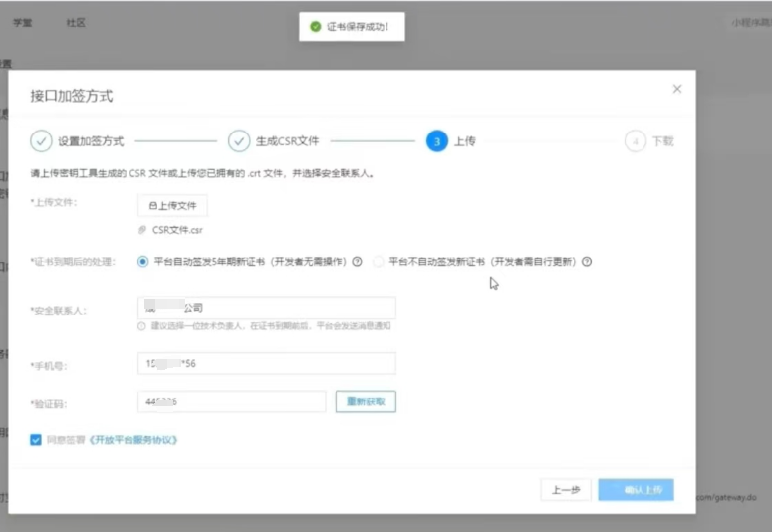Click the 设置加签方式 step label
The height and width of the screenshot is (532, 772).
point(91,141)
